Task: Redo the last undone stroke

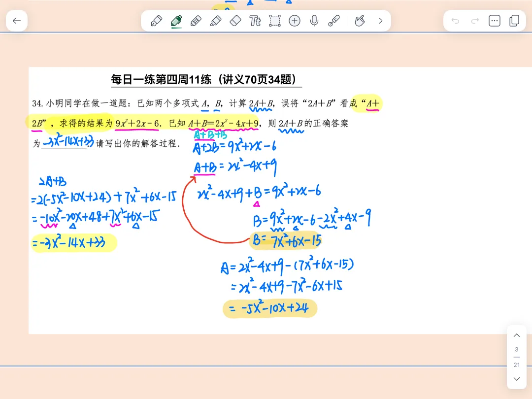Action: tap(475, 21)
